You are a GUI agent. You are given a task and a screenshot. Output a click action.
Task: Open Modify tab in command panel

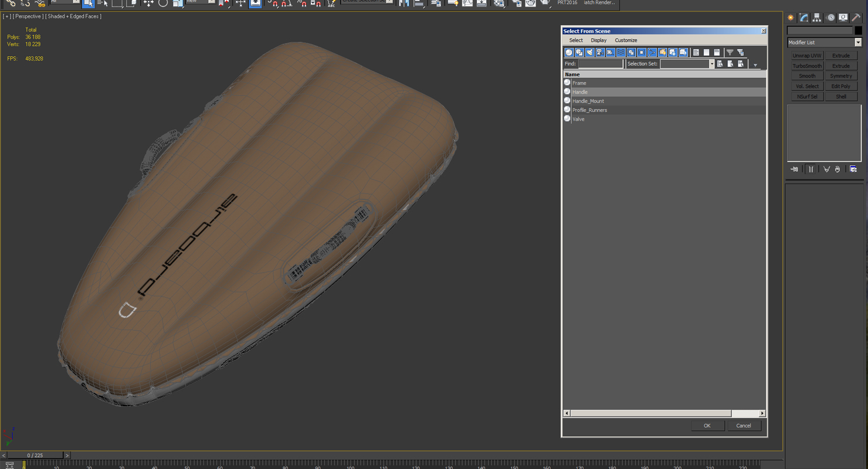803,18
